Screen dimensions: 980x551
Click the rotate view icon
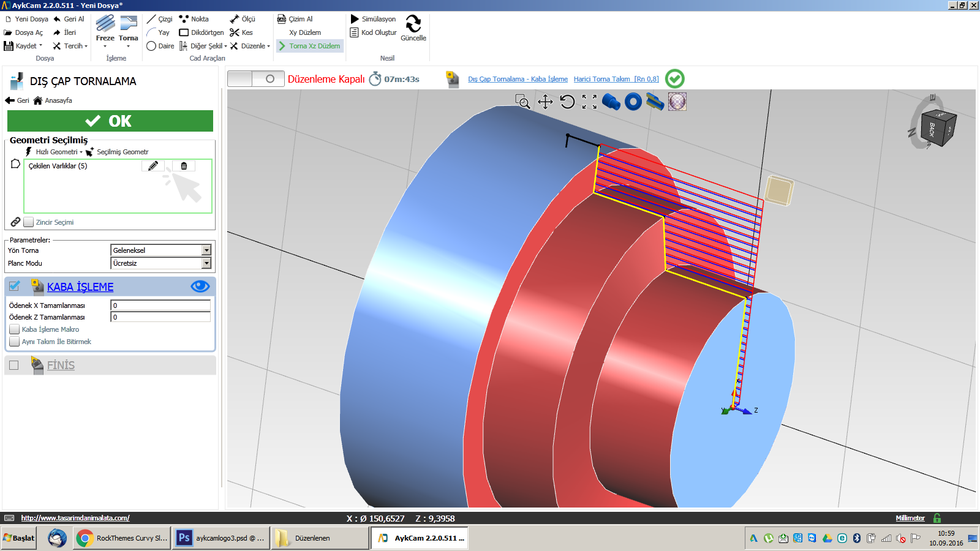(x=567, y=102)
